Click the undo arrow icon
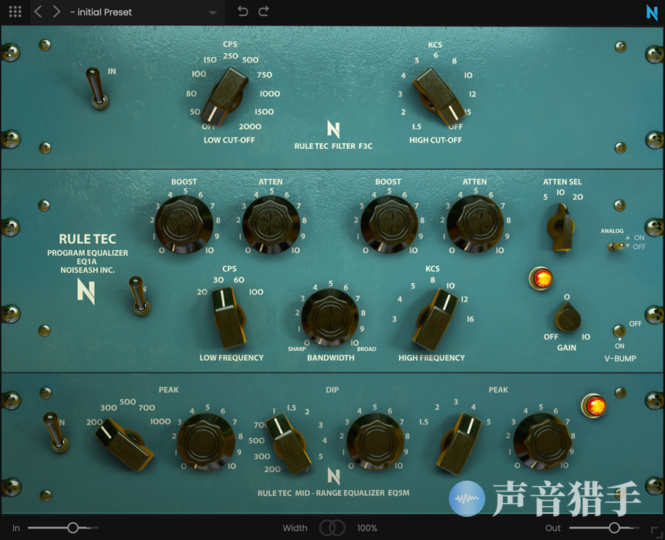This screenshot has height=540, width=665. click(x=243, y=12)
